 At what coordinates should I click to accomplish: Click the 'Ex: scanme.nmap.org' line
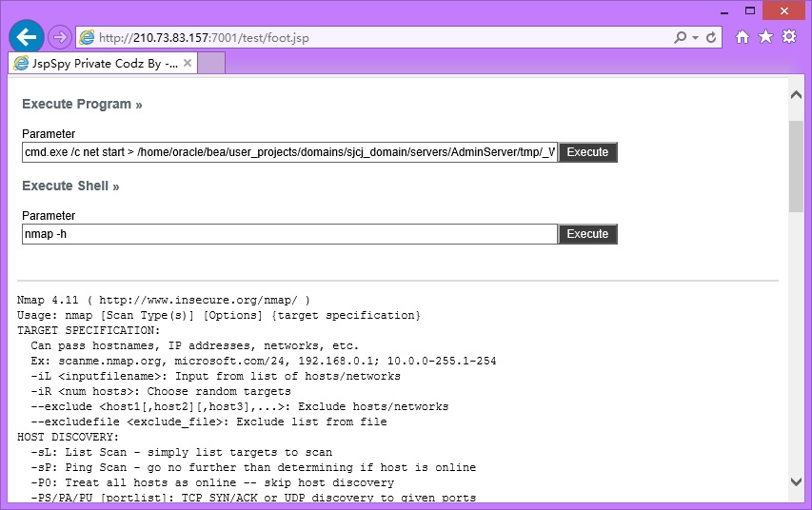pos(264,361)
